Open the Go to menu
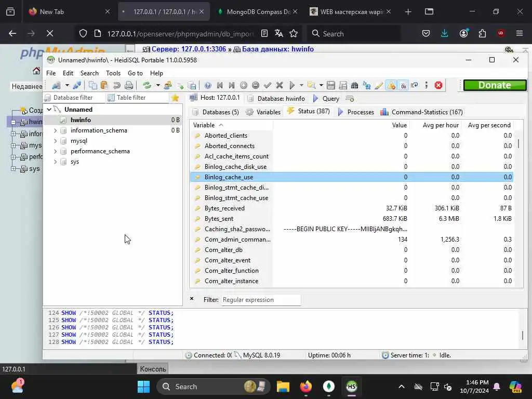Image resolution: width=532 pixels, height=399 pixels. [x=135, y=73]
